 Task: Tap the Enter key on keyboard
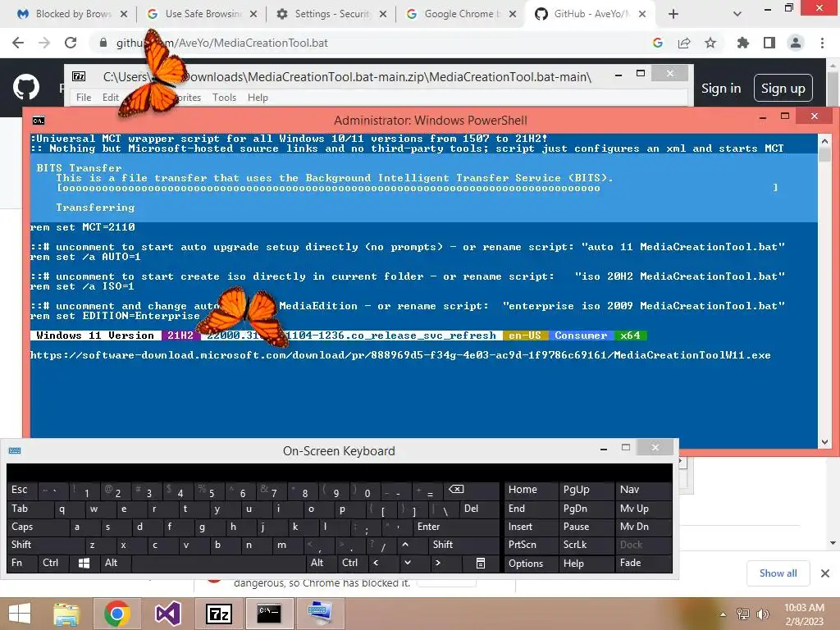457,527
